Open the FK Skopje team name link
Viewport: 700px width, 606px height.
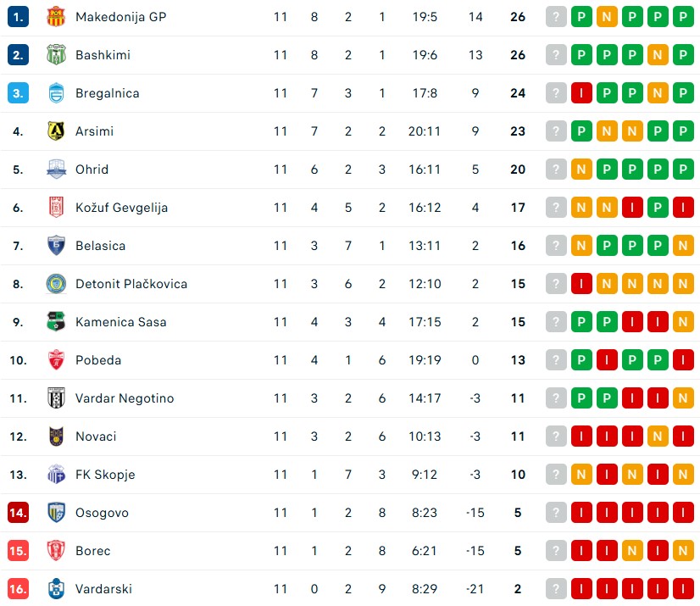coord(105,475)
